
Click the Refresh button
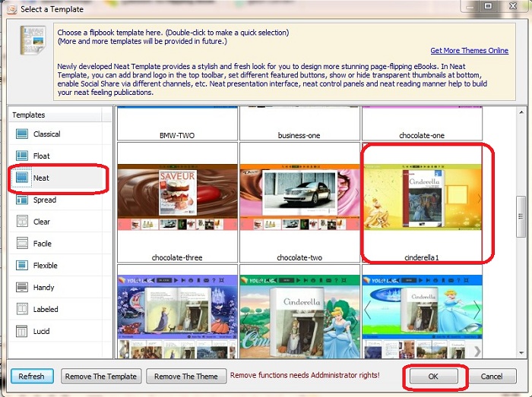point(32,377)
